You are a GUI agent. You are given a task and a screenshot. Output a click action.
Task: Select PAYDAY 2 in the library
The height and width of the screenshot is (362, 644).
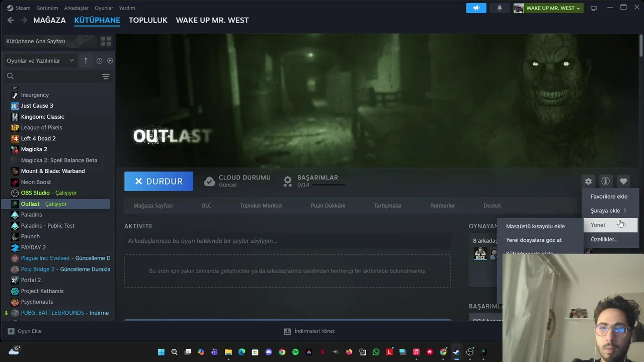33,247
